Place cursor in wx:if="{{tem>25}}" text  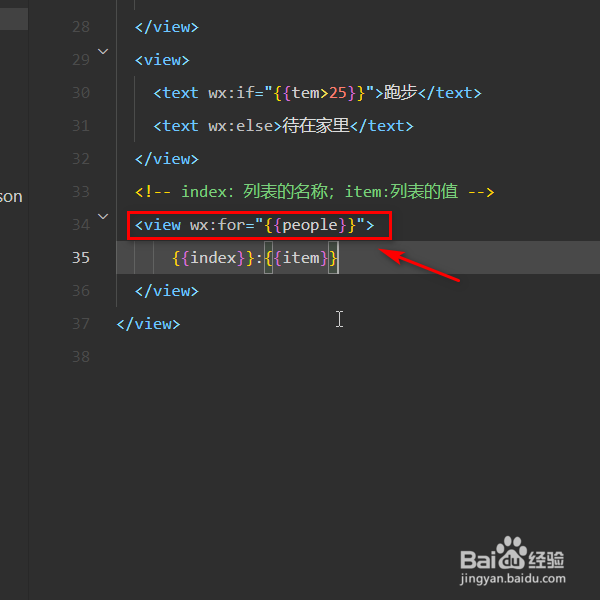[291, 93]
